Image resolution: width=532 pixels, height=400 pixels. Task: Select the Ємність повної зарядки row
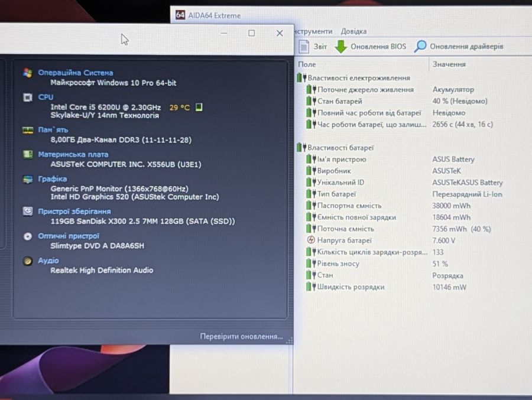(x=413, y=217)
